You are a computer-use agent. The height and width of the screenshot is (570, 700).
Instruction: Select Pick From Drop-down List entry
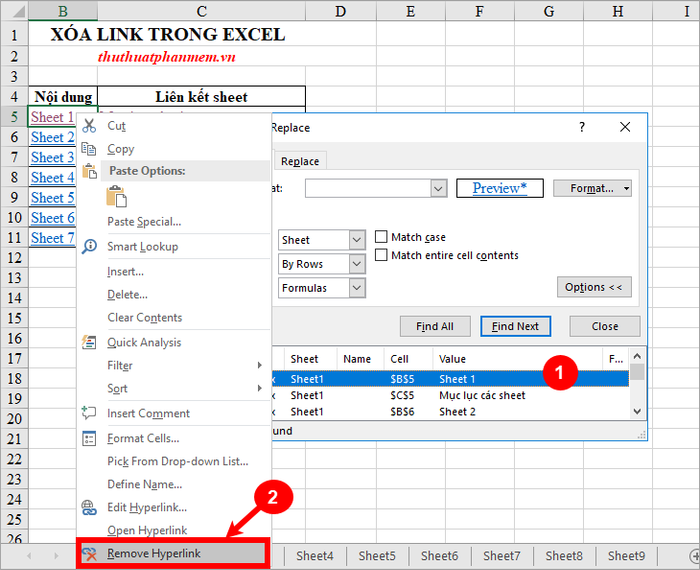click(x=174, y=461)
